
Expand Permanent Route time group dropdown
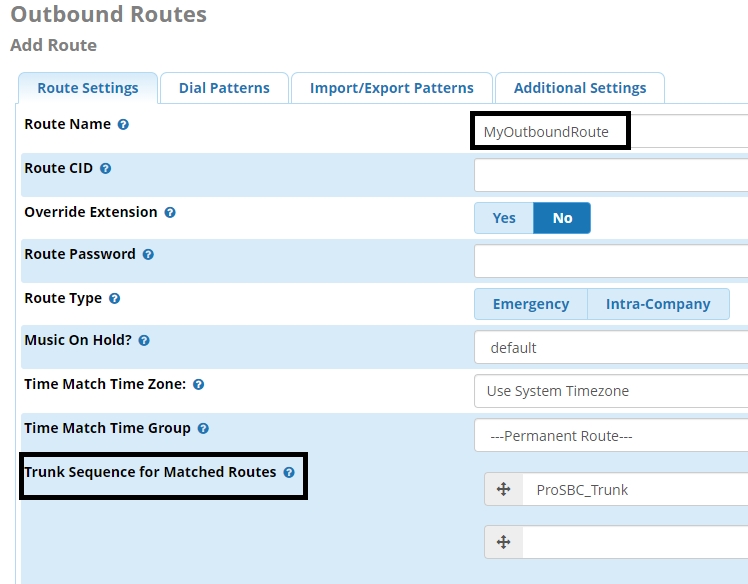click(x=610, y=436)
